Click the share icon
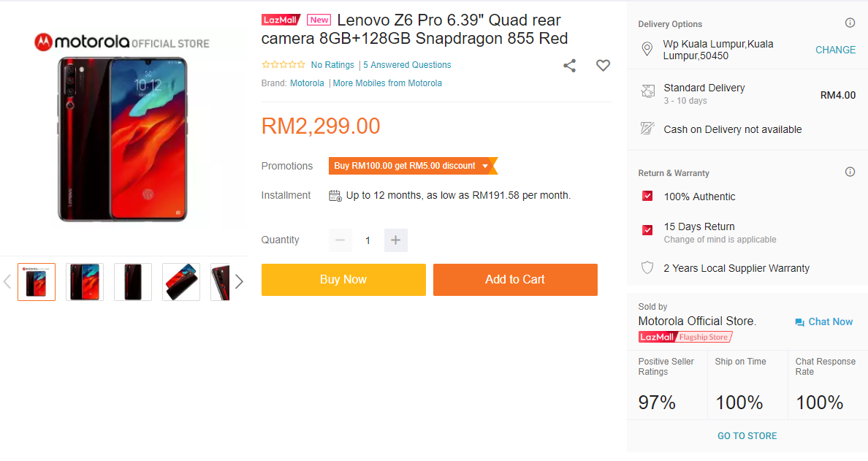Image resolution: width=868 pixels, height=461 pixels. (570, 66)
